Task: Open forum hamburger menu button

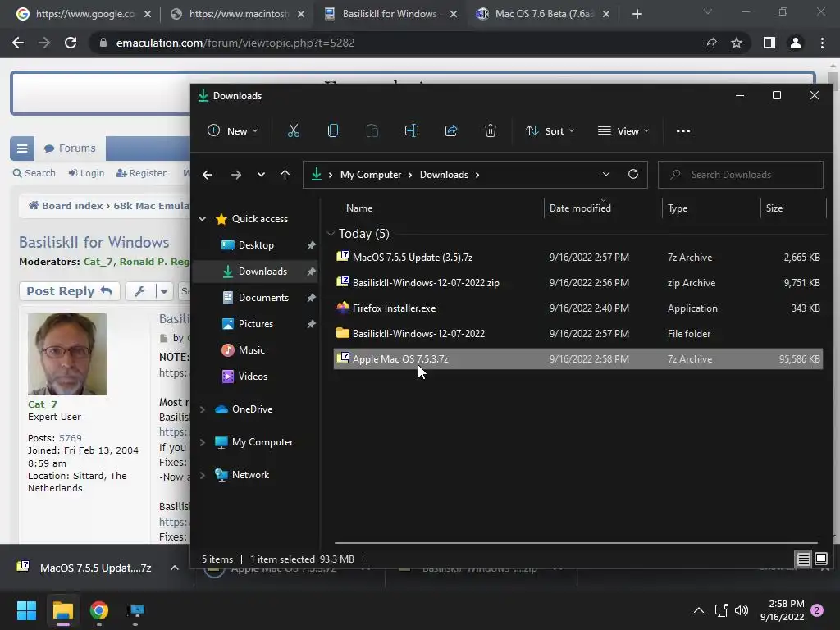Action: click(22, 148)
